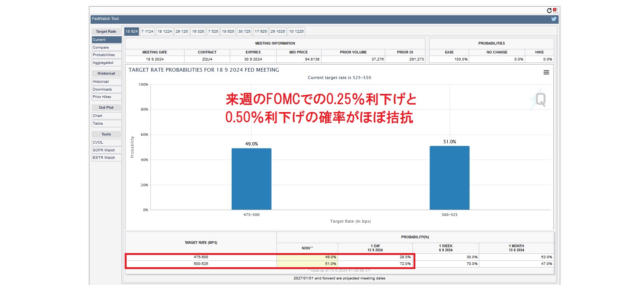The image size is (644, 285).
Task: Click the refresh icon at top right
Action: pos(549,10)
